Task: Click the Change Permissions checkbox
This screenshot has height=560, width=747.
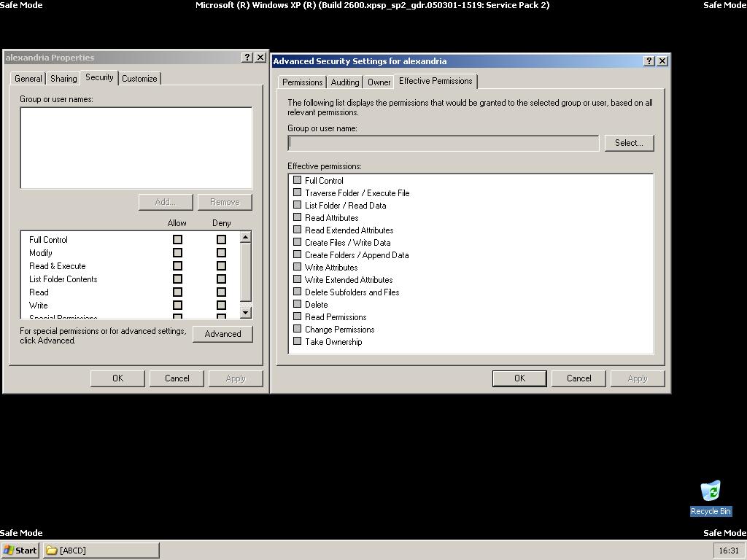Action: (x=298, y=329)
